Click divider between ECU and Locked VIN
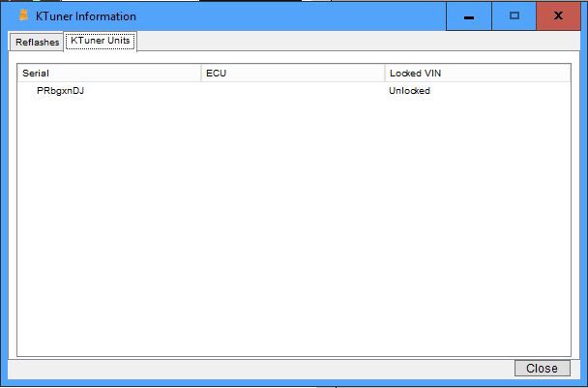 click(385, 73)
